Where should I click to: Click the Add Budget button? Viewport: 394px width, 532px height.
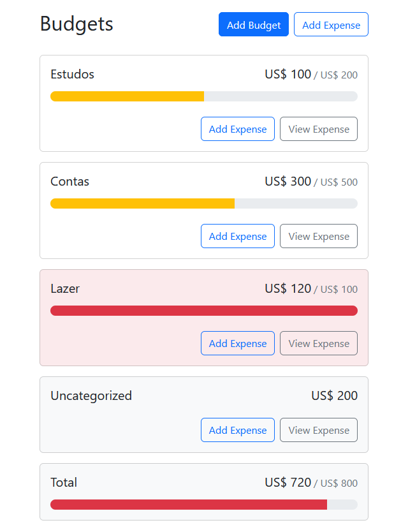tap(253, 24)
